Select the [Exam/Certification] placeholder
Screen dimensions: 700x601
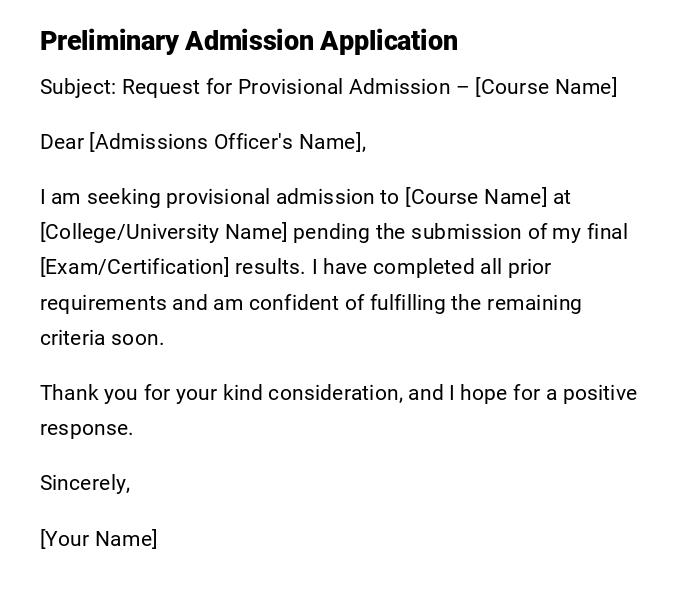[134, 267]
